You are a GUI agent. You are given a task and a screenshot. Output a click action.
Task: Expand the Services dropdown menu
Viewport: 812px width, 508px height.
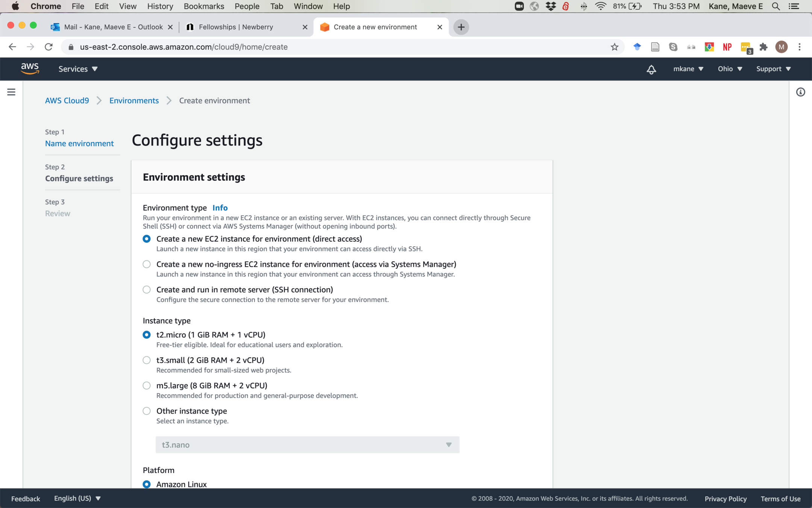click(78, 69)
